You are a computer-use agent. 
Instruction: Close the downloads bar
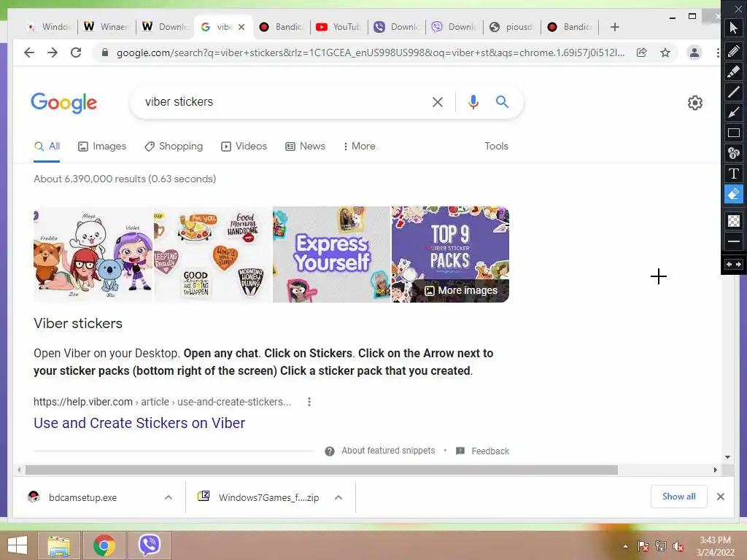click(720, 497)
